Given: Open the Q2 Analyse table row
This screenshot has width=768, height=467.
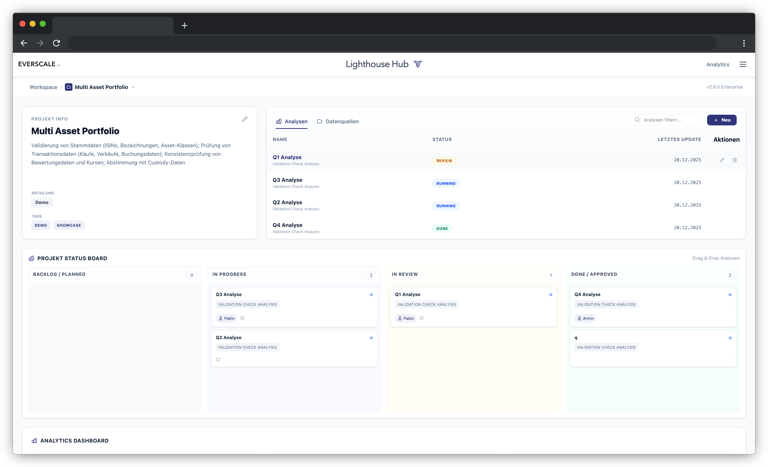Looking at the screenshot, I should point(506,205).
